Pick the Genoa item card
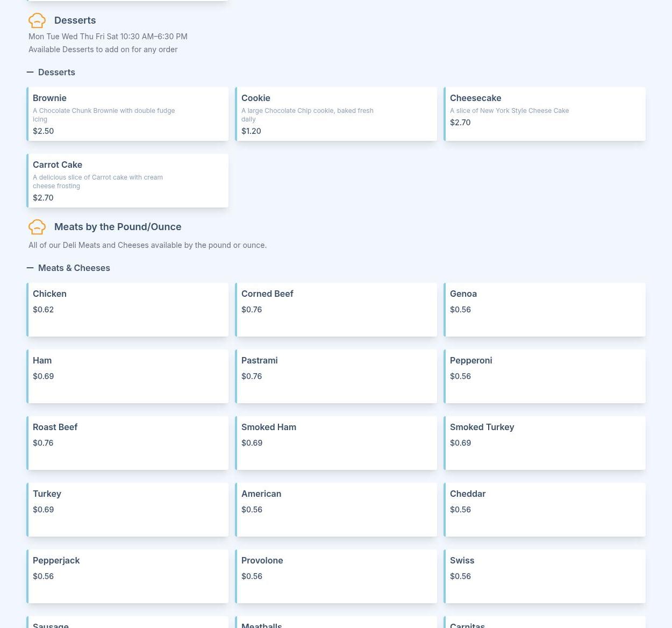672x628 pixels. pos(545,310)
